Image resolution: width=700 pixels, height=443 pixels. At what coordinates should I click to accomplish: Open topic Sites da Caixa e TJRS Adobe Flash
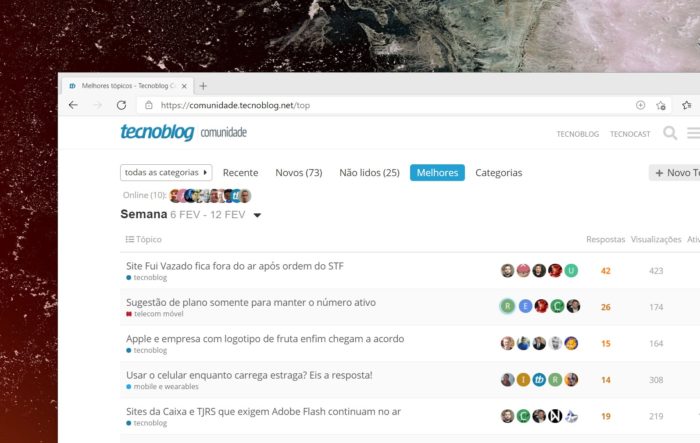pyautogui.click(x=263, y=412)
